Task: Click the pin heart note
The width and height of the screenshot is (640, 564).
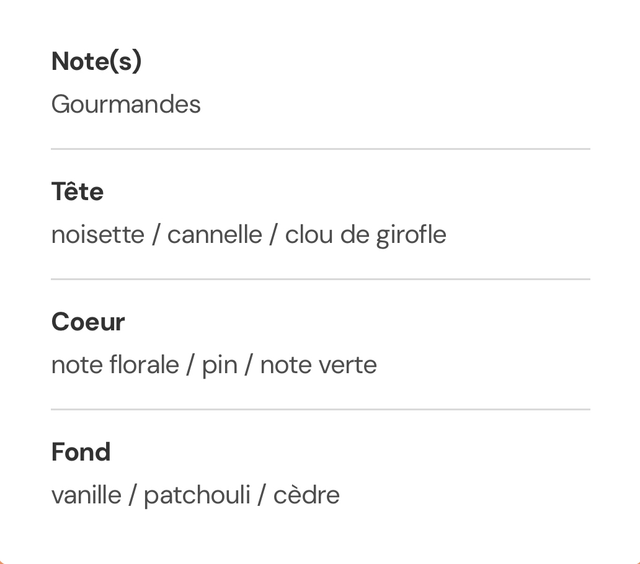Action: [x=220, y=365]
